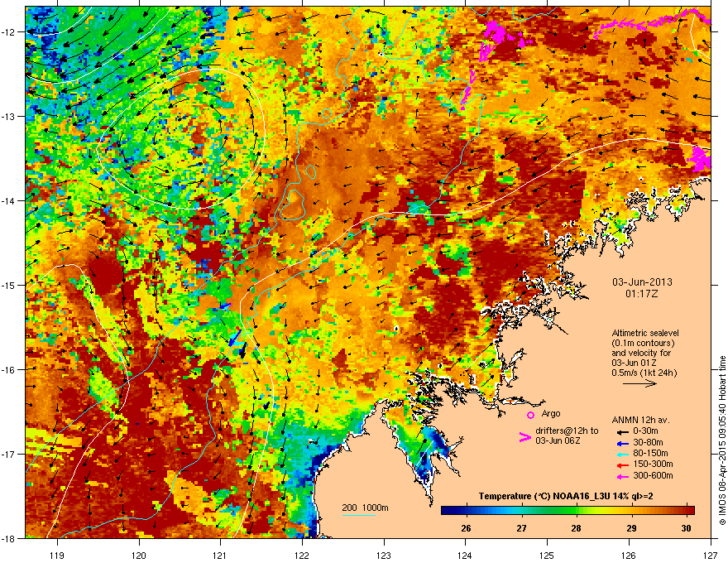The width and height of the screenshot is (728, 563).
Task: Click the latitude axis label -17
Action: click(x=9, y=454)
